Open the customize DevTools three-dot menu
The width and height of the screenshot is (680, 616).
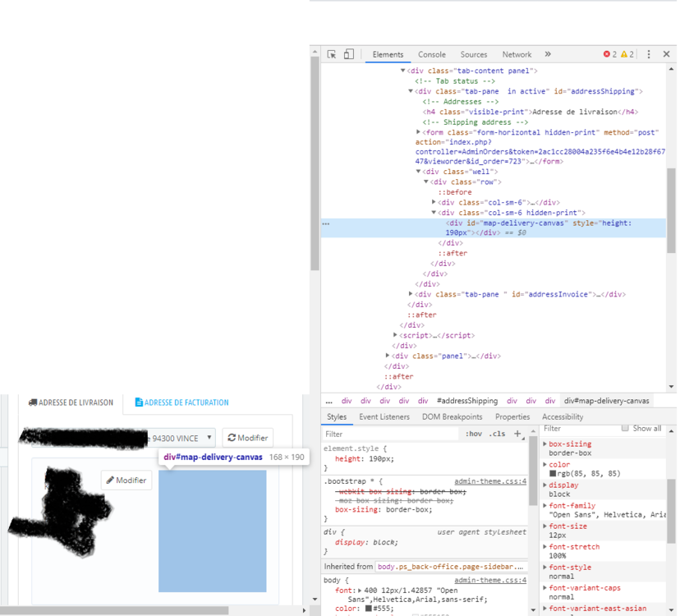(x=648, y=54)
